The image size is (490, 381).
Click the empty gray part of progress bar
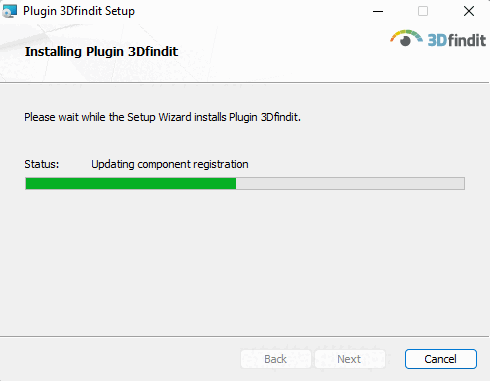[x=350, y=184]
